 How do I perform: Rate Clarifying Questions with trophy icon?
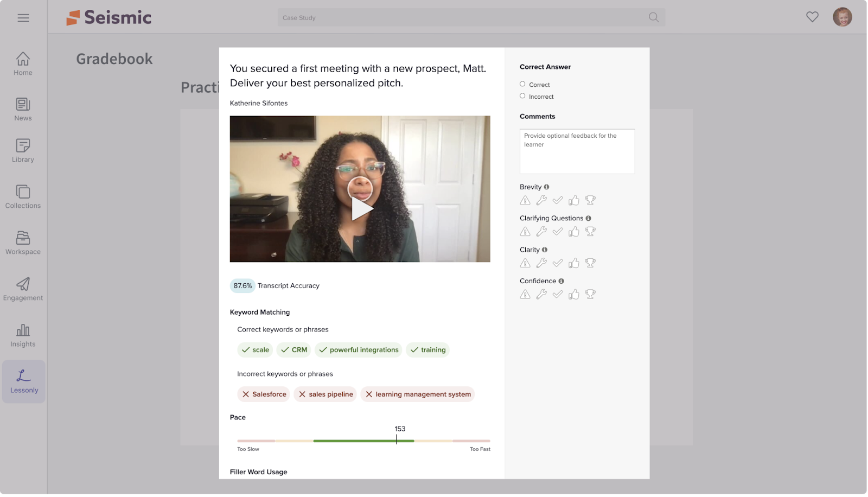click(591, 232)
